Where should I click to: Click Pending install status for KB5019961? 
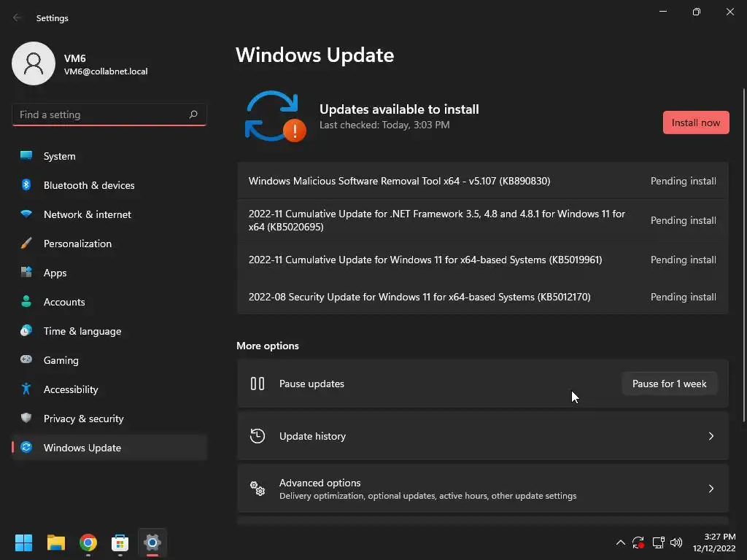click(683, 260)
